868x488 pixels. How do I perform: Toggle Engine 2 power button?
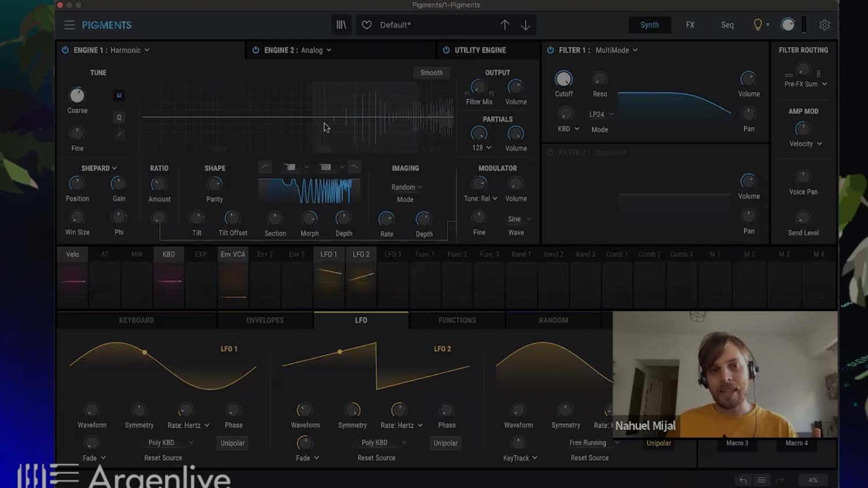tap(255, 50)
